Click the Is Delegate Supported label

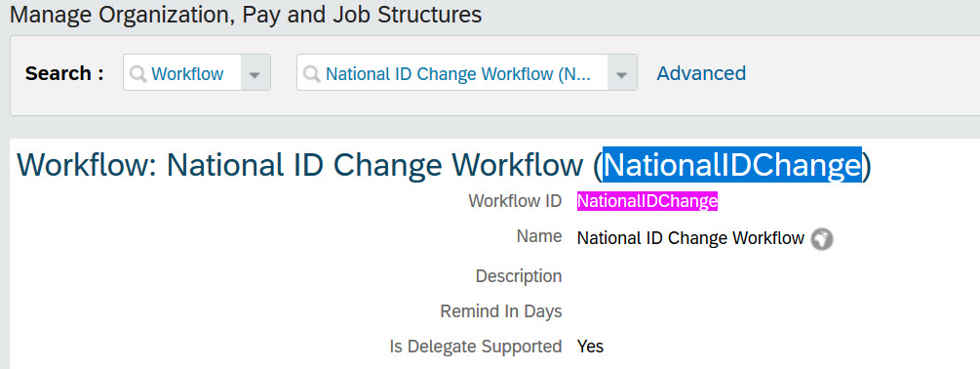476,347
